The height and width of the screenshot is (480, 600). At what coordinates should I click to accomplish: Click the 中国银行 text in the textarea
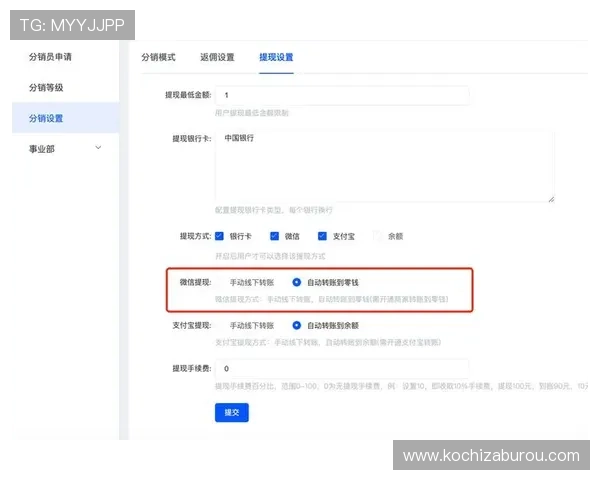[239, 138]
